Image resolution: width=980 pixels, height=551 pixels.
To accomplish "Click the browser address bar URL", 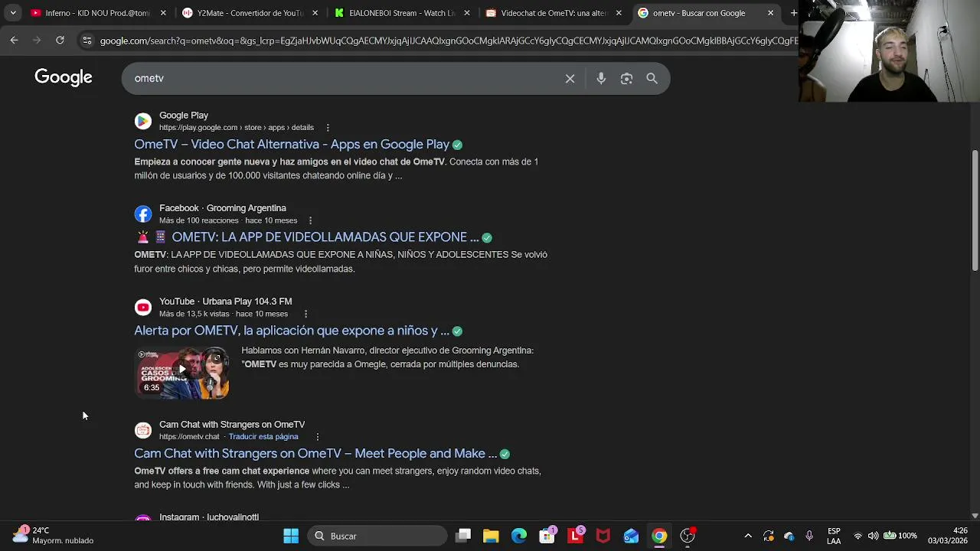I will pyautogui.click(x=448, y=41).
